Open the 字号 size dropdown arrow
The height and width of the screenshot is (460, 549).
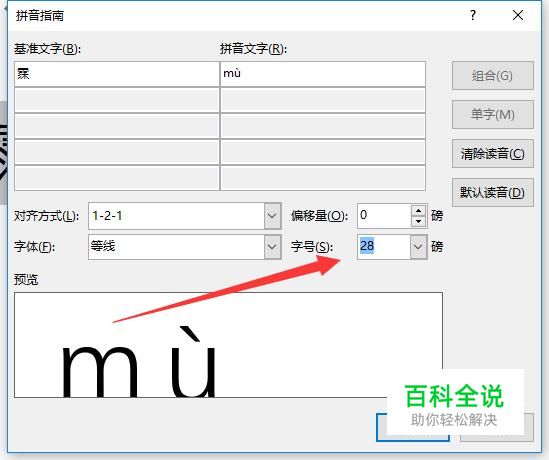coord(418,247)
